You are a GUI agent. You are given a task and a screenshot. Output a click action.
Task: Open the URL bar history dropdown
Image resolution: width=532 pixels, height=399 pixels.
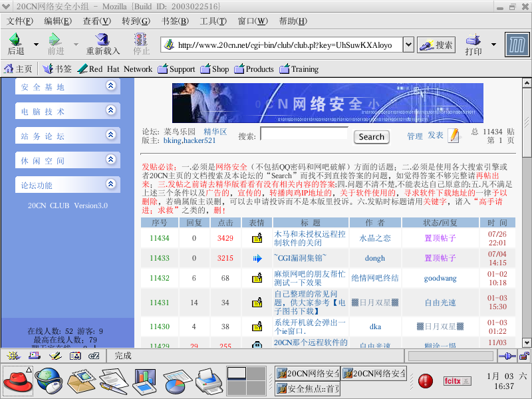[408, 45]
